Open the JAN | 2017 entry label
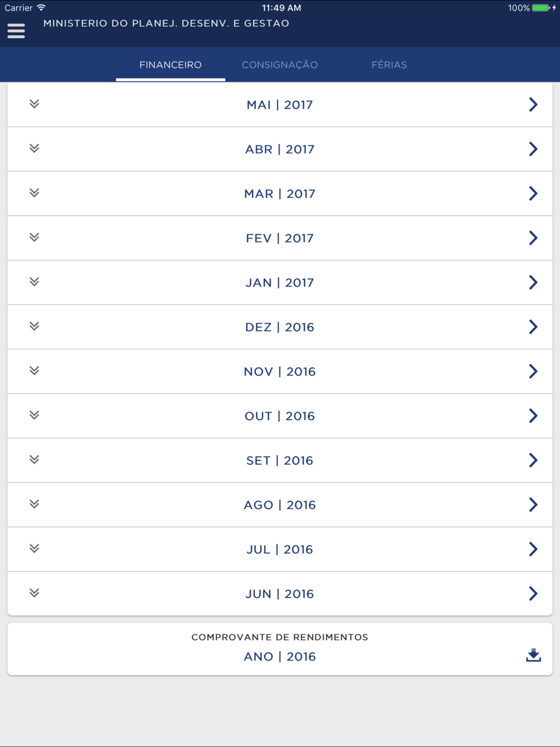 (279, 283)
